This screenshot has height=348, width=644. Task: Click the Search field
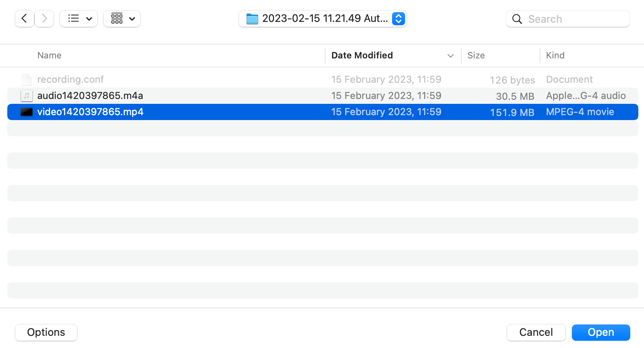(568, 19)
